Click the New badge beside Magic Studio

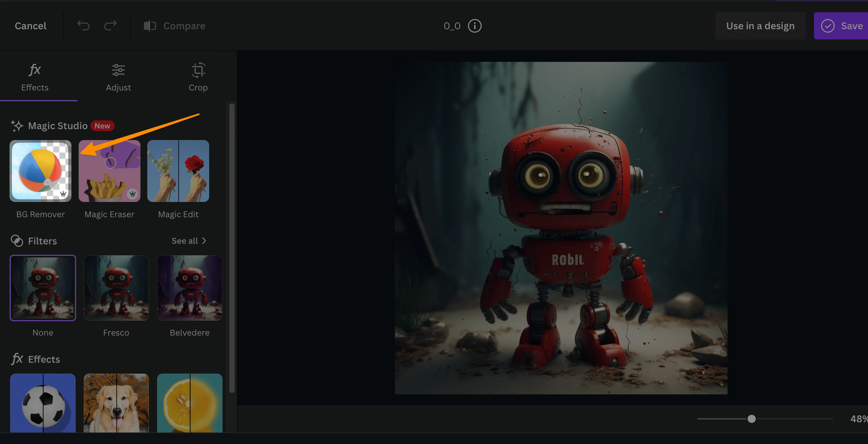coord(102,126)
